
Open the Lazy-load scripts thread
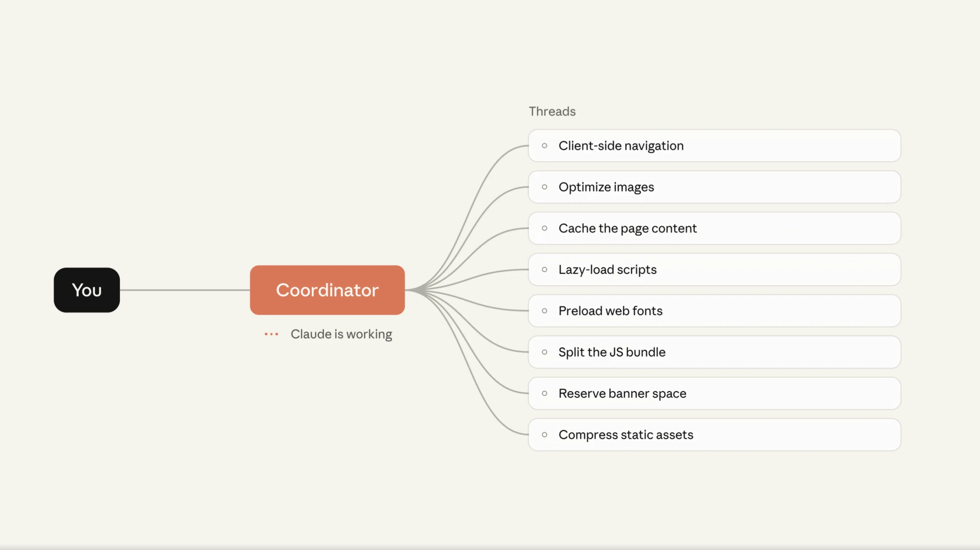(x=714, y=269)
